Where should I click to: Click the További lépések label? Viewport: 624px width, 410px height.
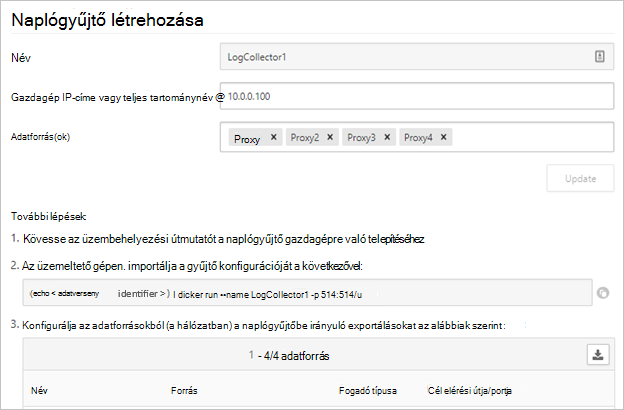[x=49, y=216]
